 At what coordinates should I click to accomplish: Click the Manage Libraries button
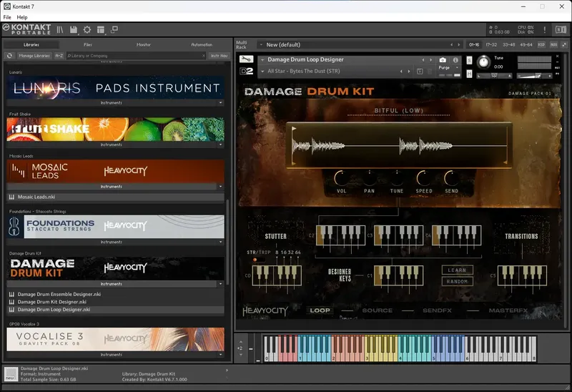tap(34, 56)
